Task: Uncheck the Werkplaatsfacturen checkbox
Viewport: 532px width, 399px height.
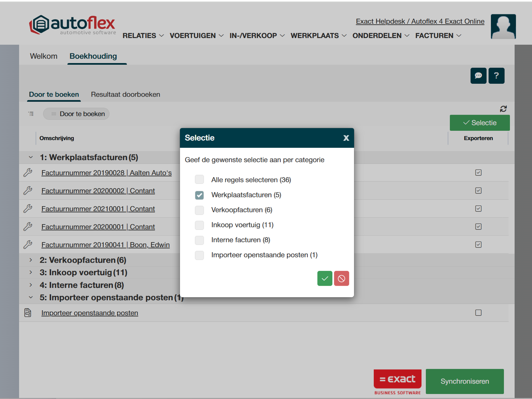Action: pyautogui.click(x=199, y=195)
